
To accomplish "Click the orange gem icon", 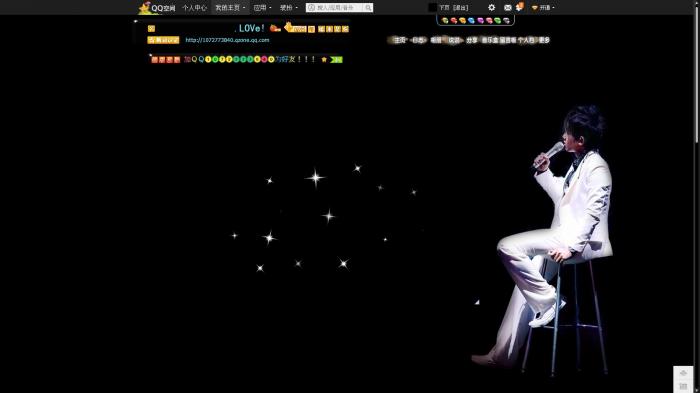I will tap(462, 21).
